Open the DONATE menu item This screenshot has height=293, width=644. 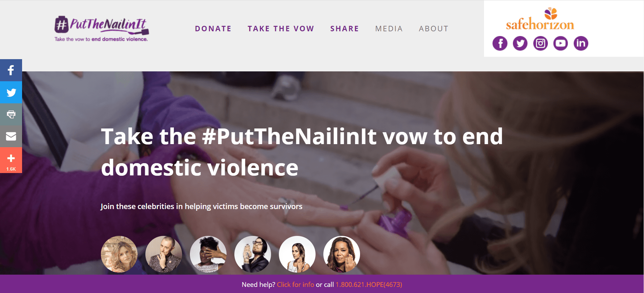click(x=213, y=29)
